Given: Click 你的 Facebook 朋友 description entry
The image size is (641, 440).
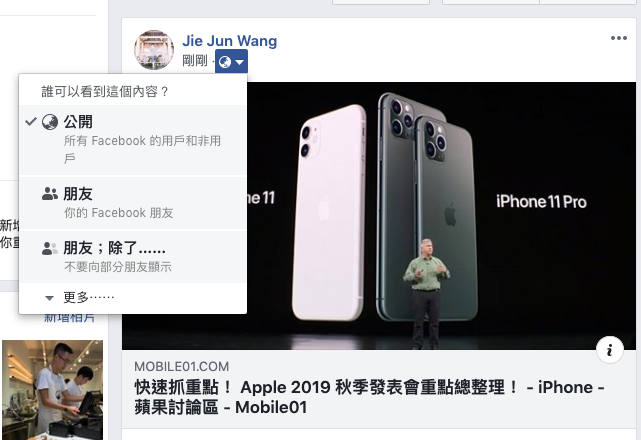Looking at the screenshot, I should point(119,213).
